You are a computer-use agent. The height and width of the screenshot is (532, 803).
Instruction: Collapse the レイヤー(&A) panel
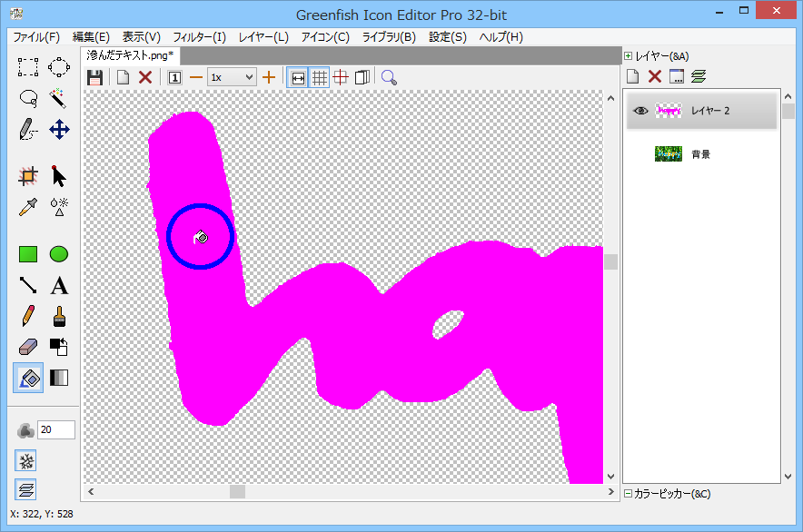628,55
